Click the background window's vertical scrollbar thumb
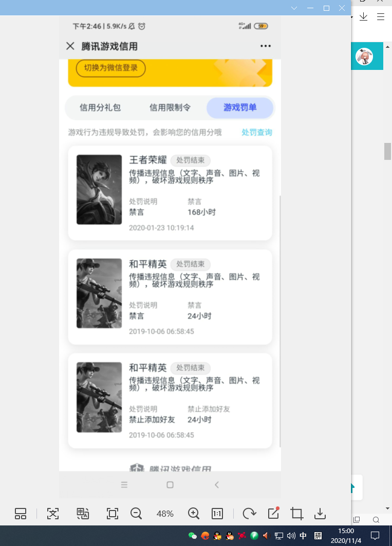The image size is (392, 546). [387, 152]
